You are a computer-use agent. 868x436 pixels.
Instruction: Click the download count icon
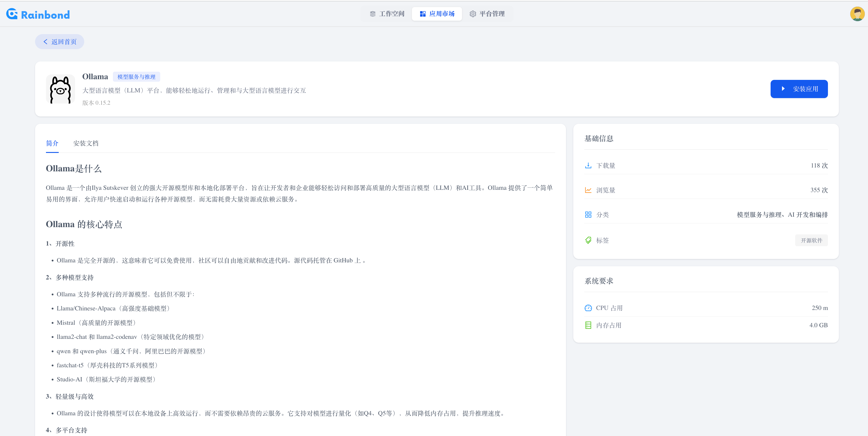coord(588,165)
